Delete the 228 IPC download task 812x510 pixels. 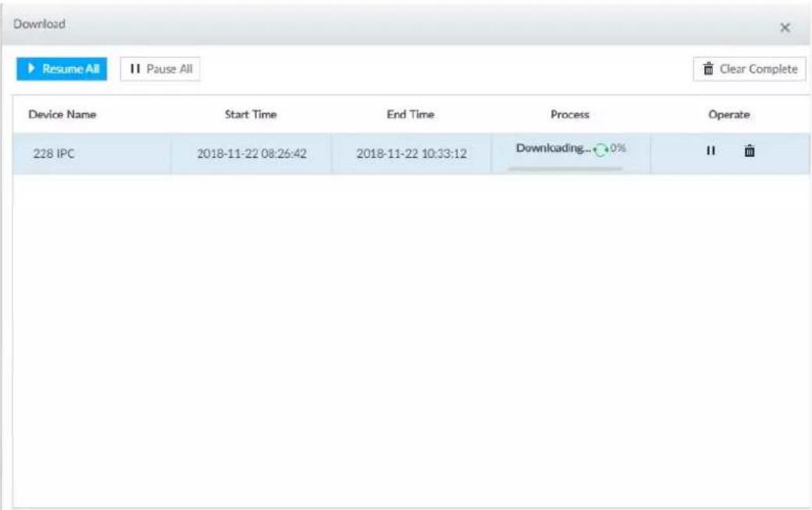point(750,151)
